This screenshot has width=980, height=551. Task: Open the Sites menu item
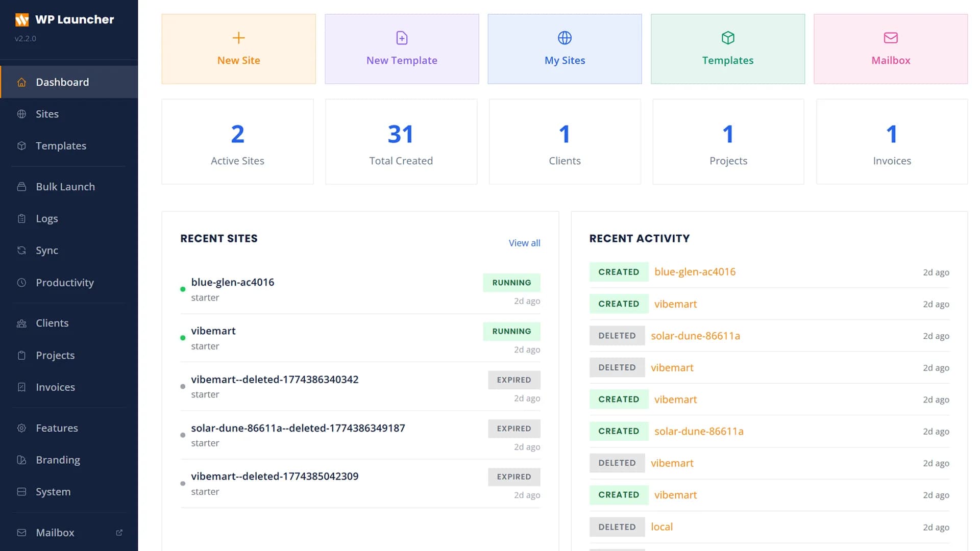pos(69,114)
